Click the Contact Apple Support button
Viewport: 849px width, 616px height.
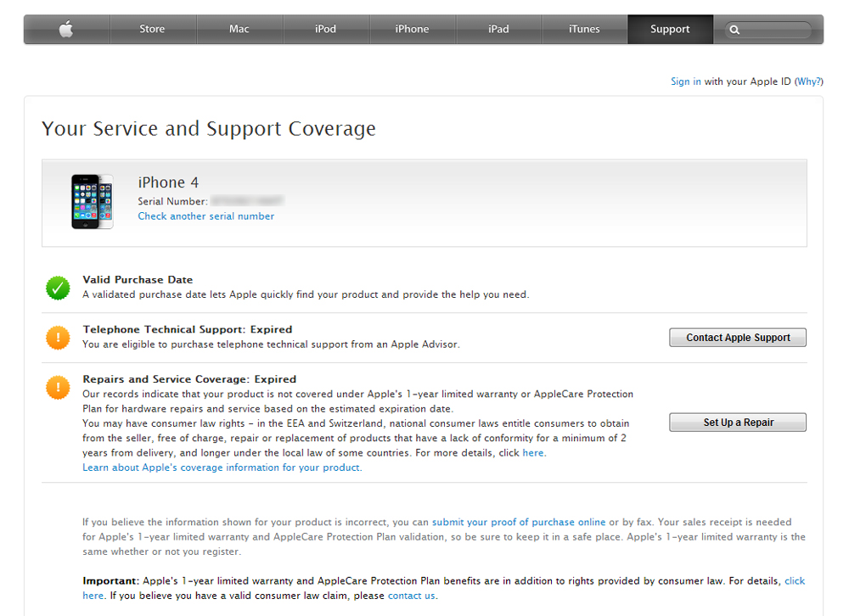click(x=738, y=338)
